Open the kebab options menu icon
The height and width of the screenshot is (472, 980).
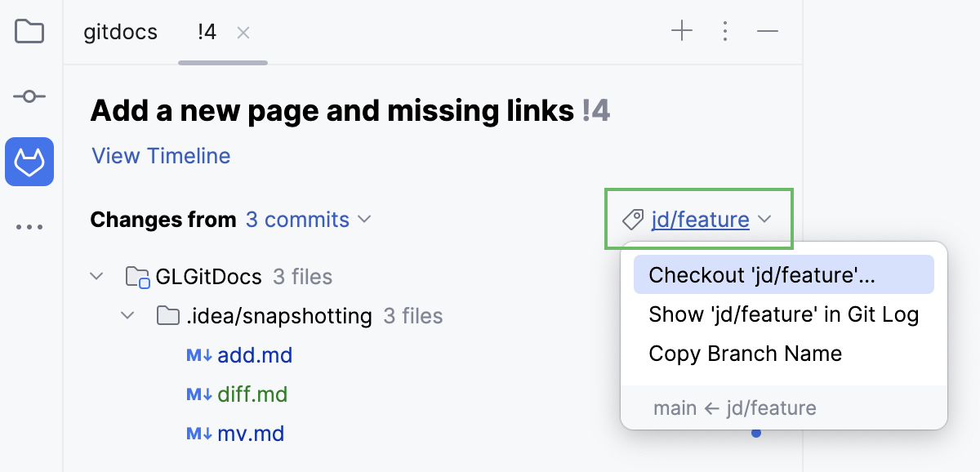[725, 31]
